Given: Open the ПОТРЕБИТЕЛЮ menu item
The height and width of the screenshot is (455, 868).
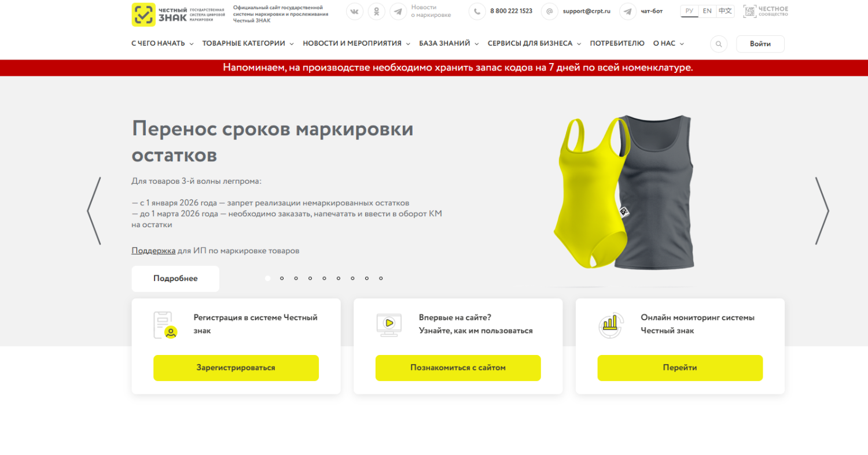Looking at the screenshot, I should (x=617, y=43).
